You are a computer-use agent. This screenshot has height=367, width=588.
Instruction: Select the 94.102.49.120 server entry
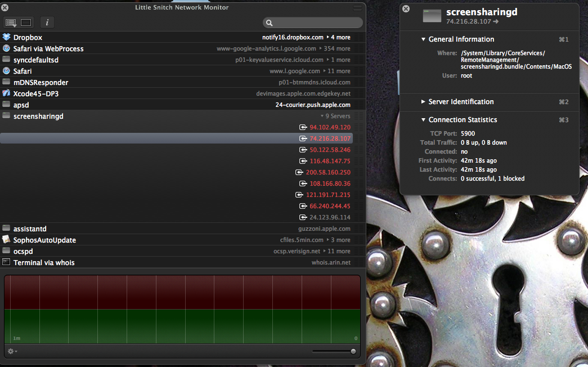coord(330,127)
